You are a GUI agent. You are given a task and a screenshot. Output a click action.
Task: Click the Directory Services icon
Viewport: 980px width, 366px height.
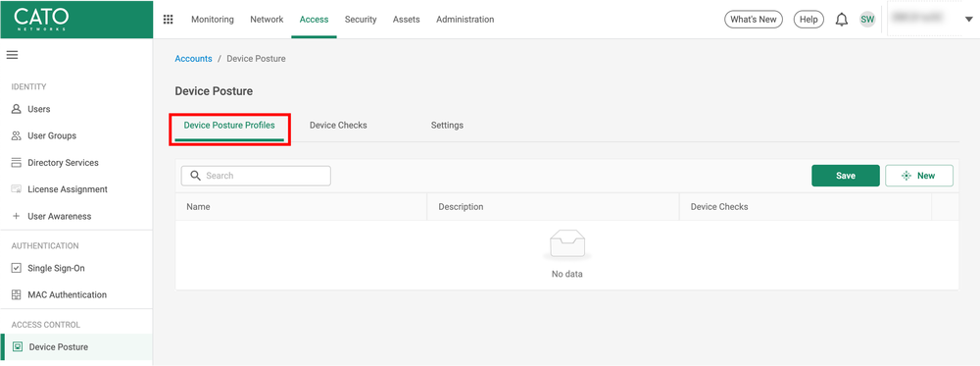point(17,163)
